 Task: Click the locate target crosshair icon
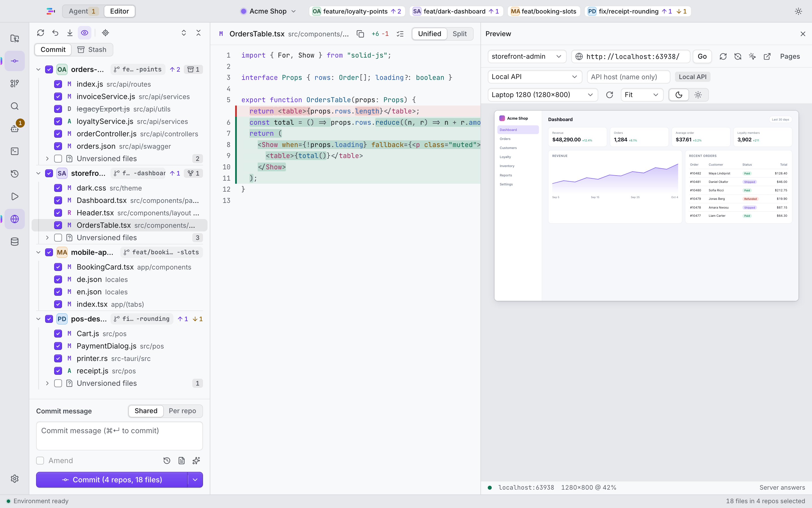[x=105, y=32]
